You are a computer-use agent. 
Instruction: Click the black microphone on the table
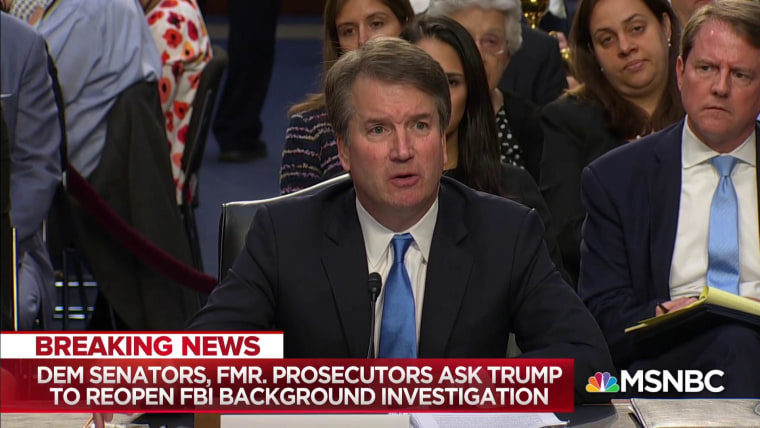(x=374, y=310)
